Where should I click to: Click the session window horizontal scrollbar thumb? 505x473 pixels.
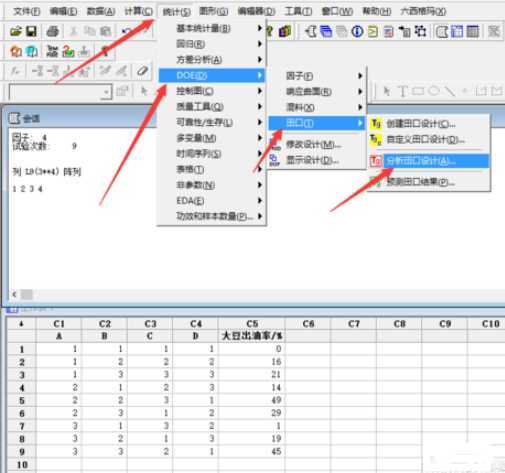pos(27,294)
